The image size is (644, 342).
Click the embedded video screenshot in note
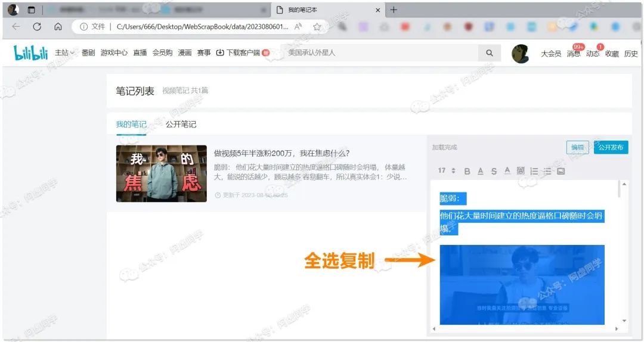[x=522, y=285]
